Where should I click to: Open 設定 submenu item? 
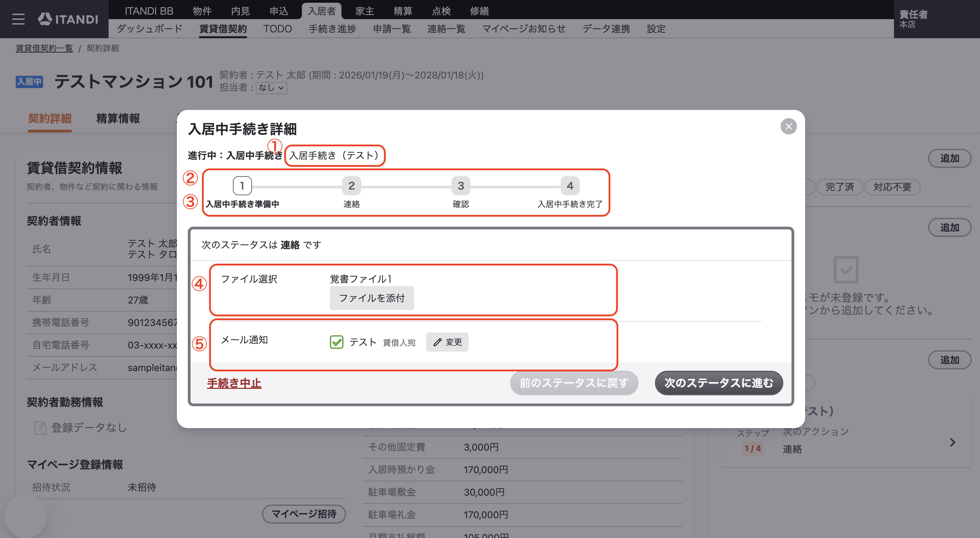coord(656,29)
